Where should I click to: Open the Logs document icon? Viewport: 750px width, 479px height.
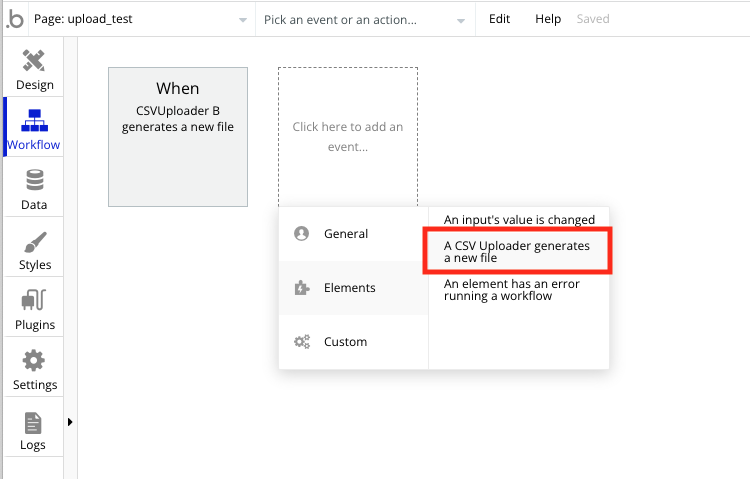click(33, 423)
